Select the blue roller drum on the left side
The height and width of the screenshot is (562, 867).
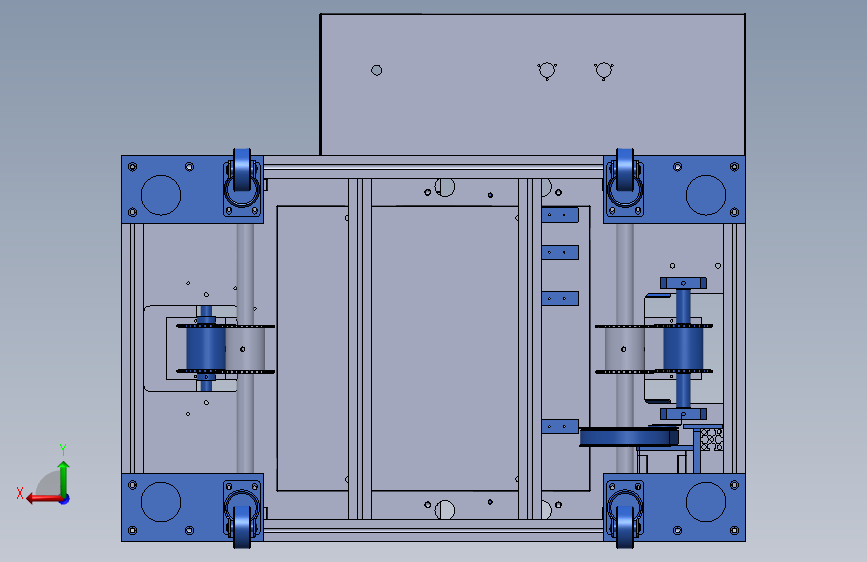(x=206, y=348)
